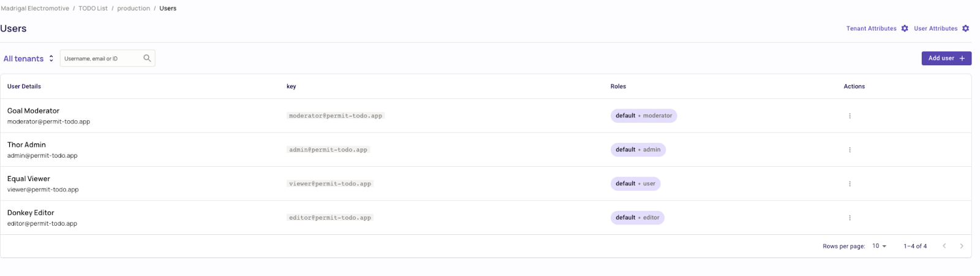The height and width of the screenshot is (276, 980).
Task: Open actions menu for Thor Admin
Action: click(850, 150)
